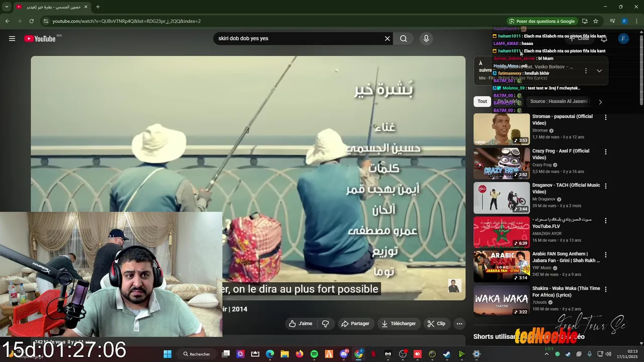Open the media control icon in Chrome toolbar
644x362 pixels.
pos(612,21)
